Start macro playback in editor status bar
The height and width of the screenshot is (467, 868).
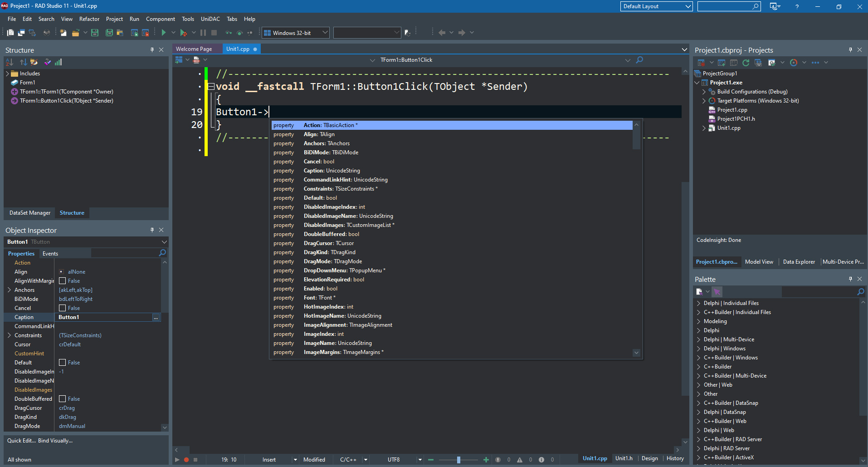click(x=177, y=460)
